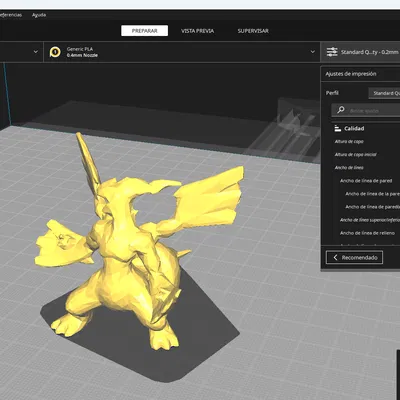
Task: Select the 'Ancho de línea' setting
Action: pyautogui.click(x=349, y=168)
